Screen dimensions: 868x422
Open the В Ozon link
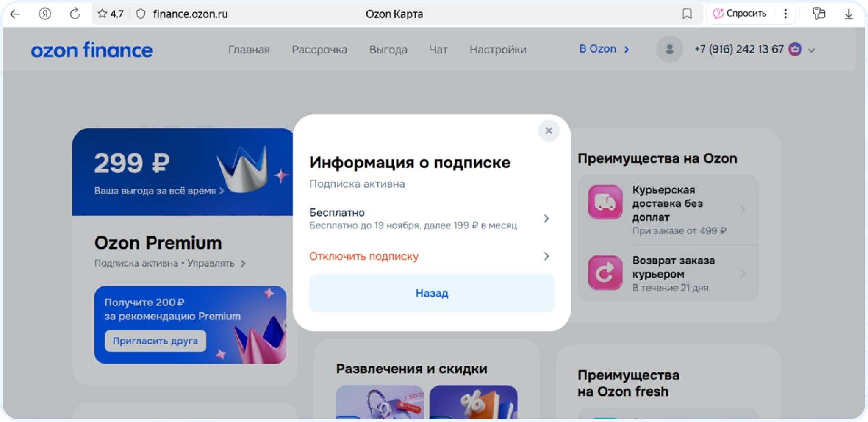pos(604,49)
